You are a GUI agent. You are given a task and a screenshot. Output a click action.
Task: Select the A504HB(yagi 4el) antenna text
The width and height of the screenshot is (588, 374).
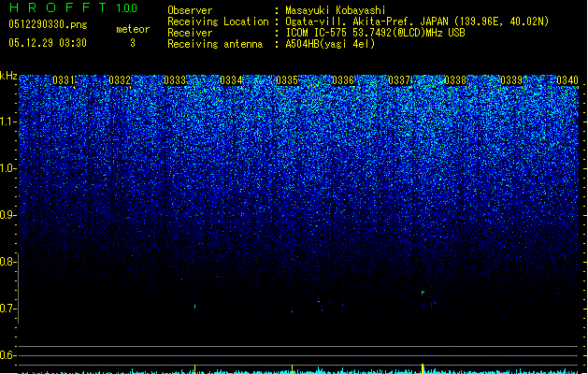(x=330, y=44)
